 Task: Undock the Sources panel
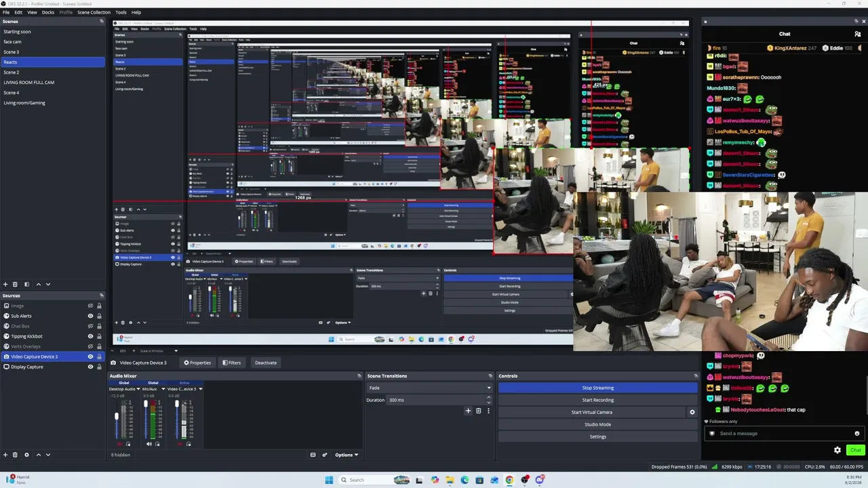pos(102,296)
